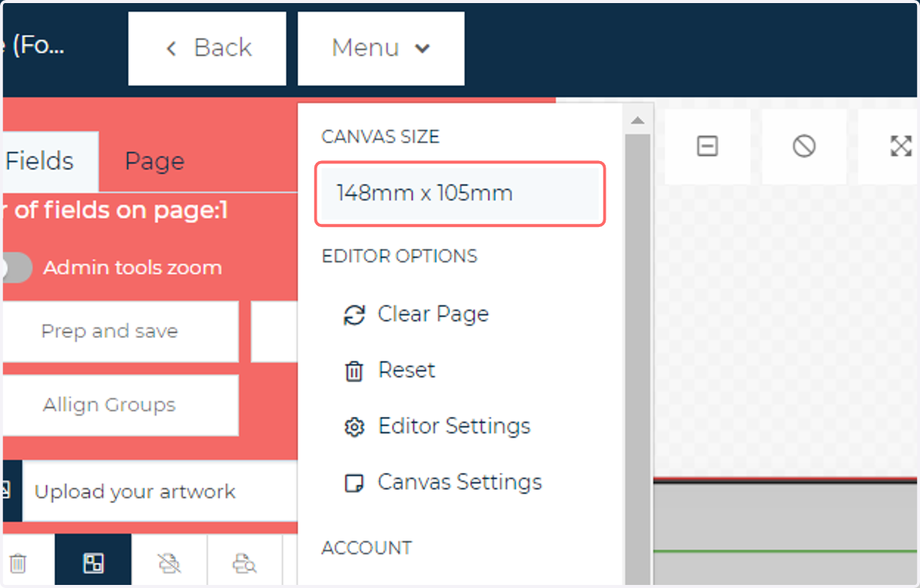
Task: Click the ACCOUNT heading text
Action: pos(366,548)
